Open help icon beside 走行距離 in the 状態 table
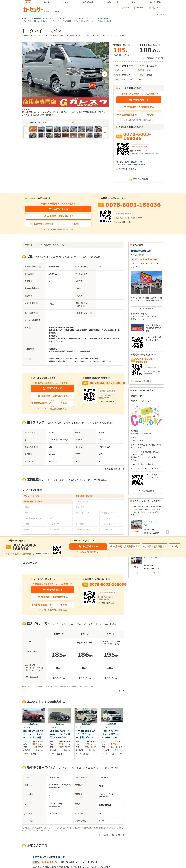The image size is (186, 868). click(33, 274)
